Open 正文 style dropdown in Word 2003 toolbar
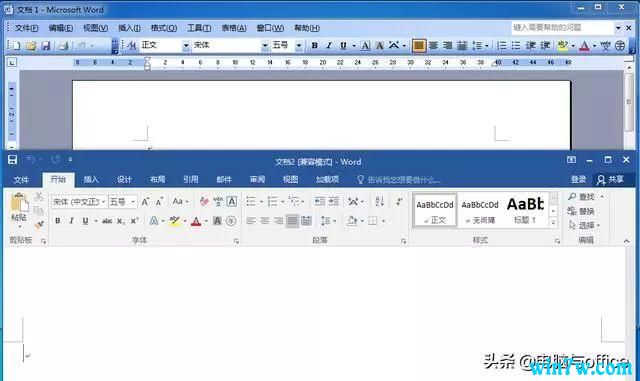This screenshot has height=381, width=640. click(x=186, y=46)
